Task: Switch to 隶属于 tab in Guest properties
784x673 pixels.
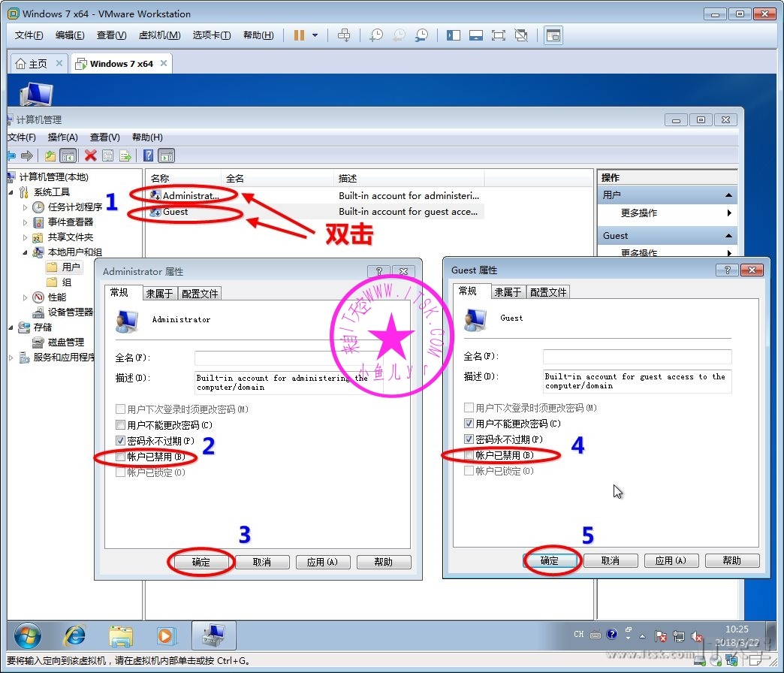Action: point(508,292)
